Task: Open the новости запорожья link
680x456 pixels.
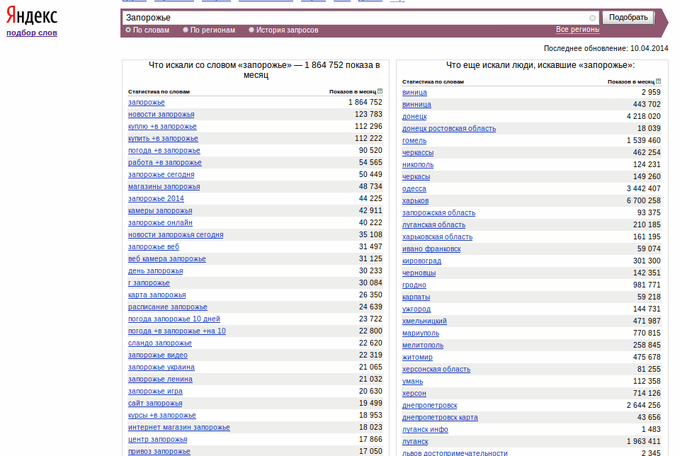Action: pyautogui.click(x=161, y=115)
